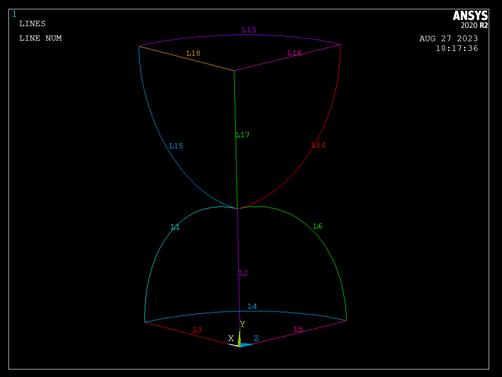Select the L18 line label
Image resolution: width=502 pixels, height=377 pixels.
pyautogui.click(x=193, y=53)
